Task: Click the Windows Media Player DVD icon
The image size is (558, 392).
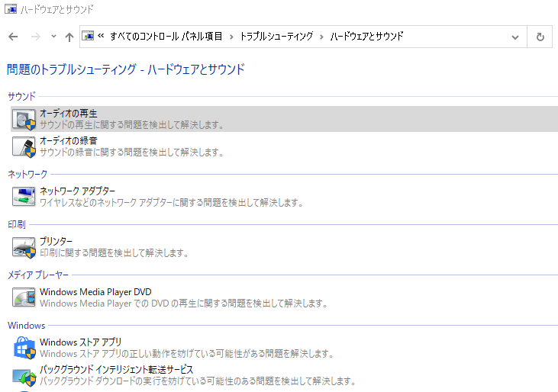Action: pos(24,297)
